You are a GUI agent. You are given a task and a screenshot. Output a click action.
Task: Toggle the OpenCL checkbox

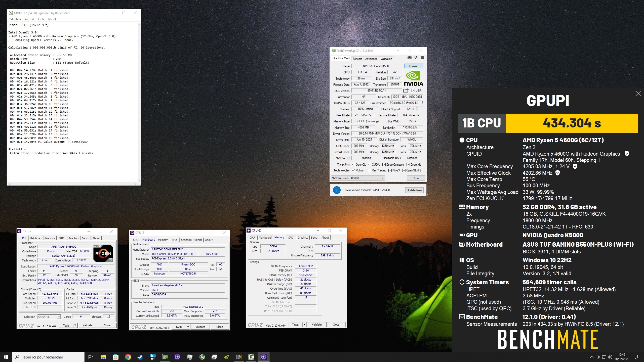353,165
